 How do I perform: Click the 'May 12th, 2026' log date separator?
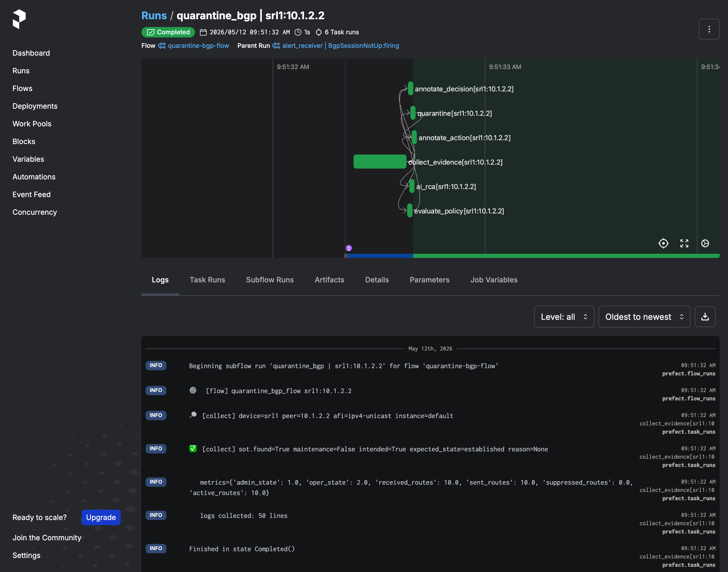(430, 349)
